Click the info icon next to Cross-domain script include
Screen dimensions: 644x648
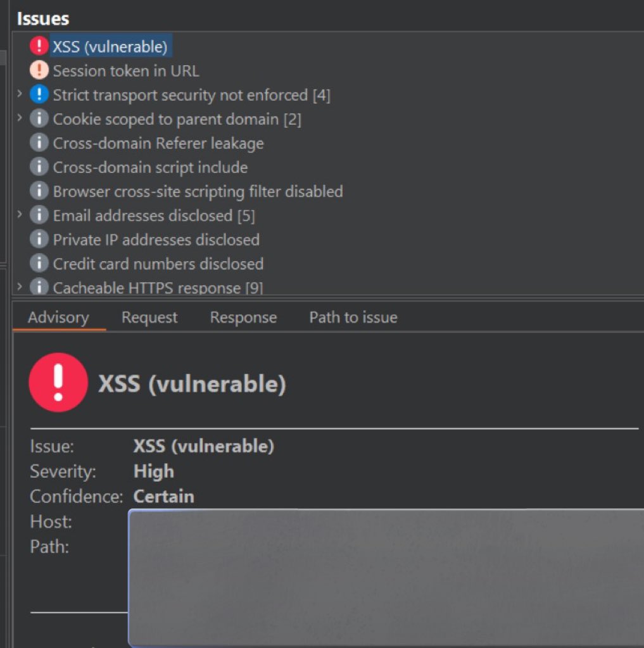(x=38, y=167)
